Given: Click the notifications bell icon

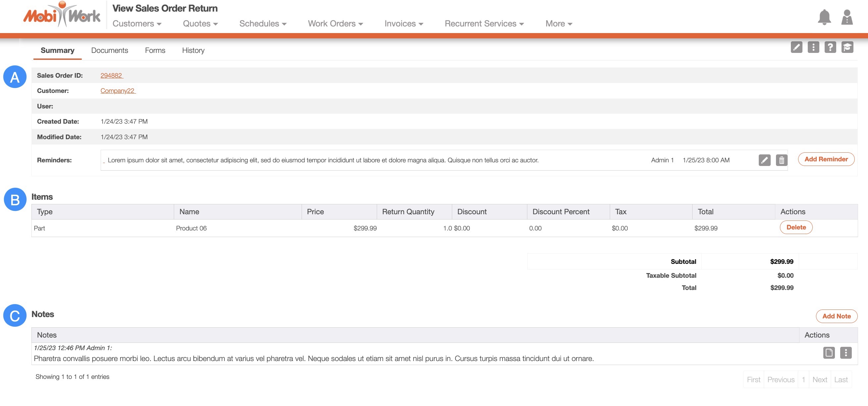Looking at the screenshot, I should [x=824, y=17].
